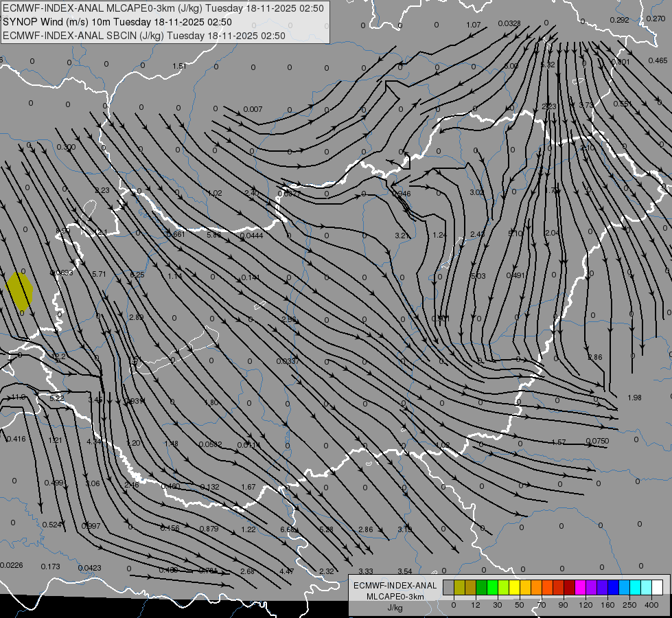
Task: Click the MLCAPE0-3km label in the legend
Action: 395,597
